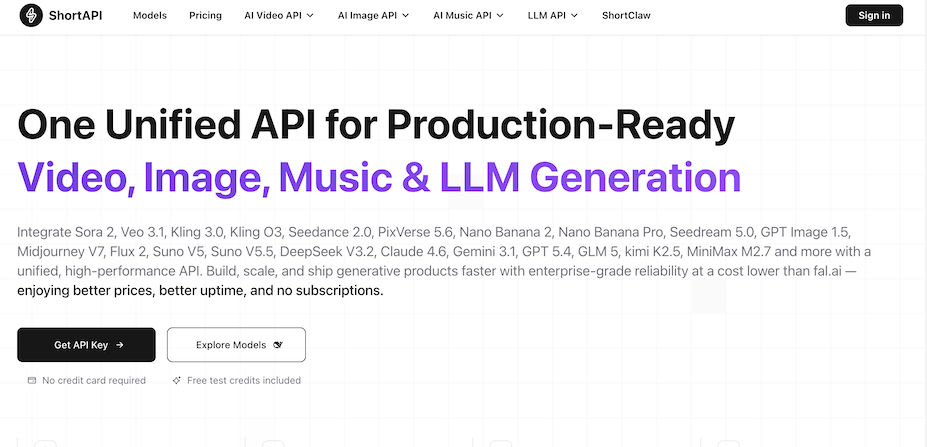Screen dimensions: 927x447
Task: Click the sparkle icon beside Free test credits
Action: (x=176, y=381)
